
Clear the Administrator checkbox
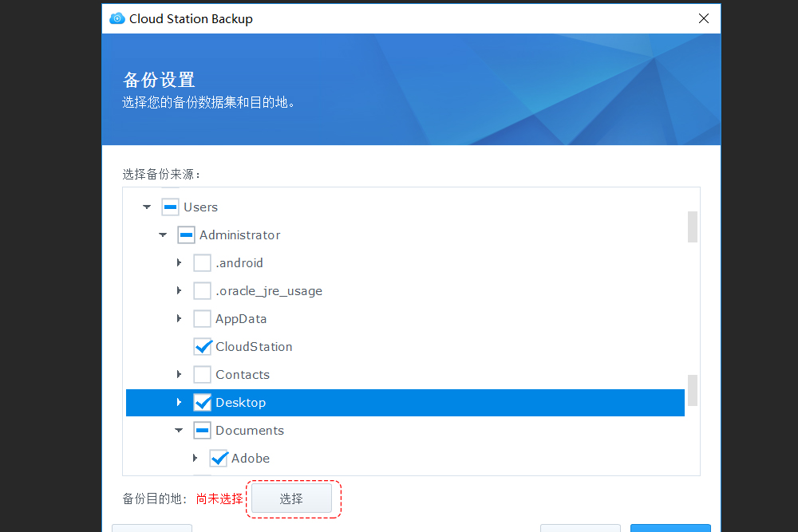pyautogui.click(x=185, y=234)
